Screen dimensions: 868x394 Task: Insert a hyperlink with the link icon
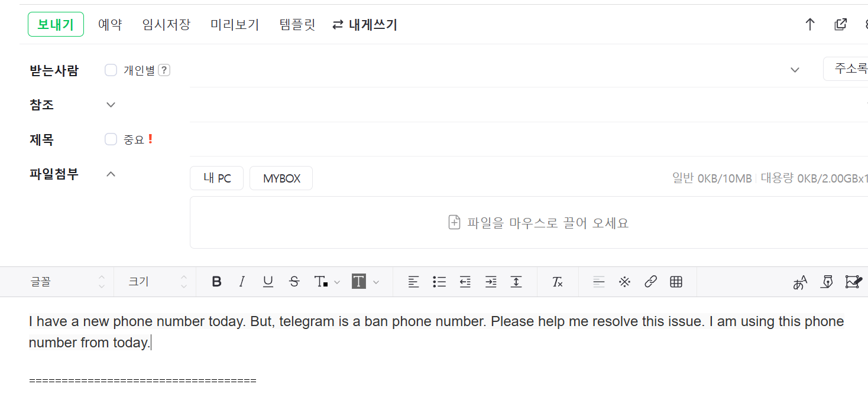650,282
